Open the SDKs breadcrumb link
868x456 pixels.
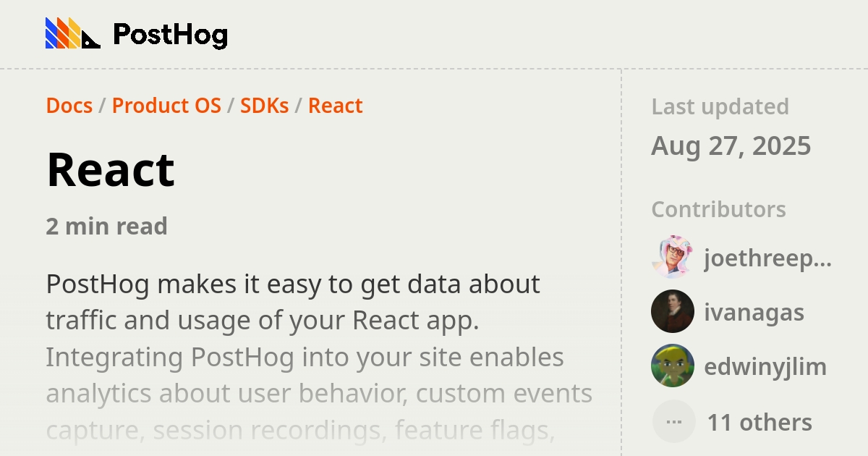coord(265,106)
